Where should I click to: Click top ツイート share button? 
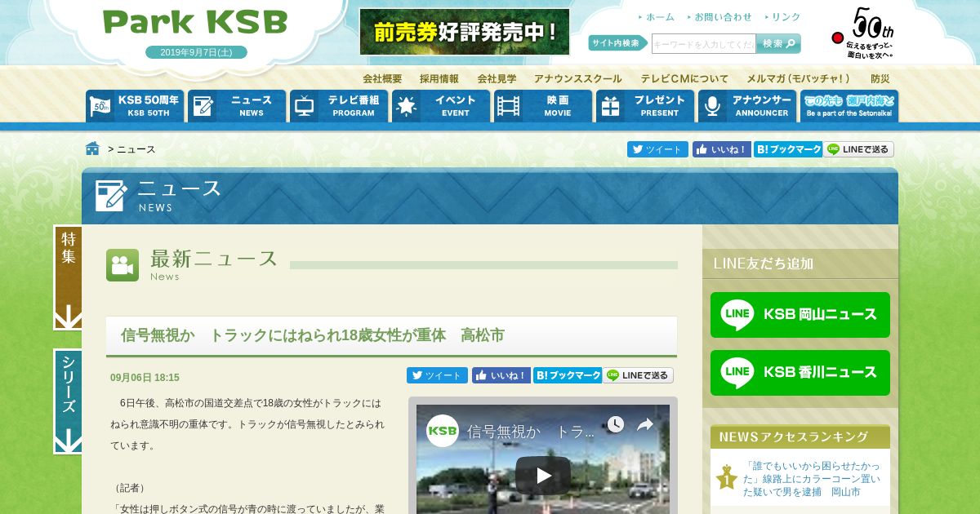pyautogui.click(x=657, y=149)
